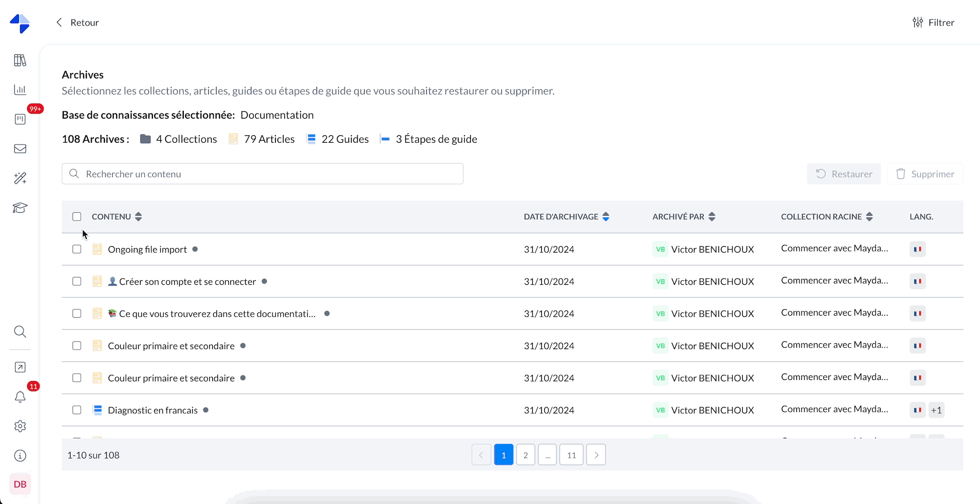
Task: Open the magic wand AI icon
Action: (20, 178)
